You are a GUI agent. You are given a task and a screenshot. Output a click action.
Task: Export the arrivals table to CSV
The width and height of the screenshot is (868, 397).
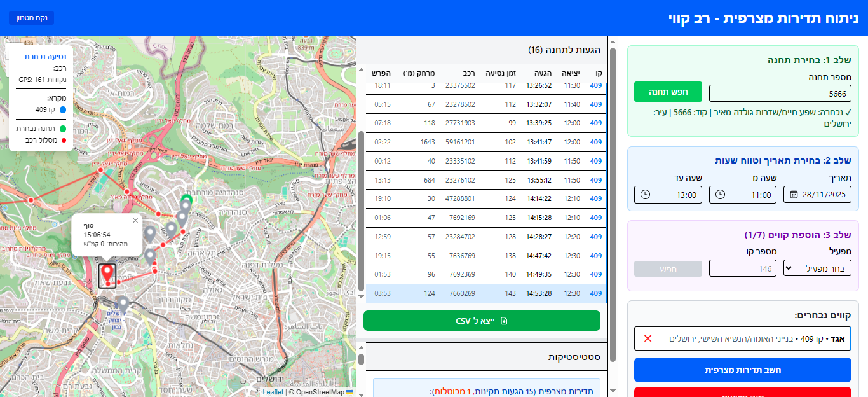click(x=482, y=321)
